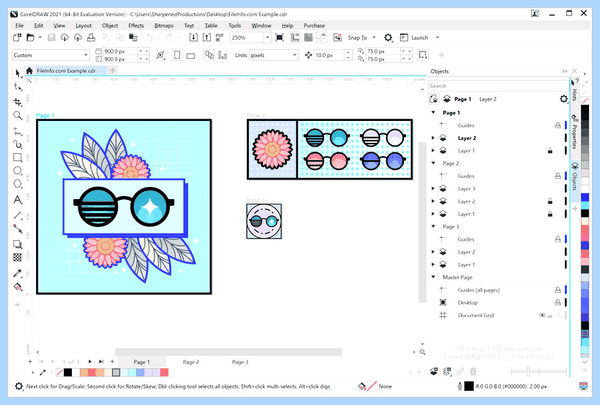Click the Open folder icon
The width and height of the screenshot is (600, 405).
30,38
